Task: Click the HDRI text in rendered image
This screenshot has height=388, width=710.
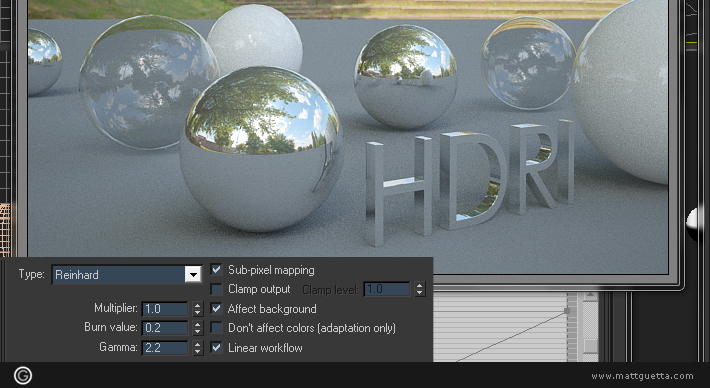Action: tap(470, 182)
